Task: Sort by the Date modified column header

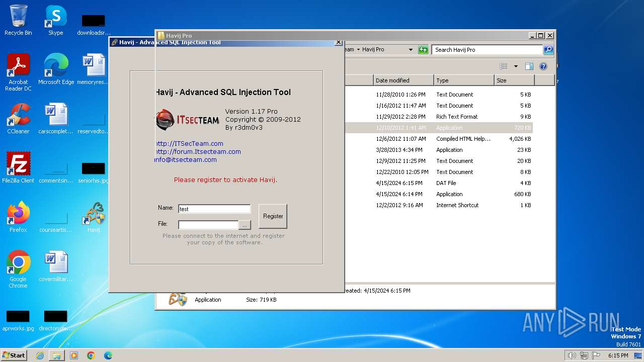Action: pyautogui.click(x=404, y=80)
